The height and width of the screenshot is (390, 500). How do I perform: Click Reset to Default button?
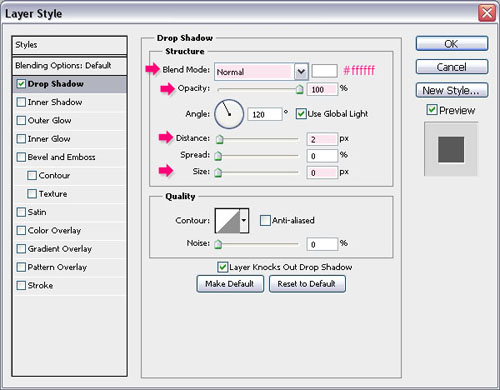(x=307, y=284)
